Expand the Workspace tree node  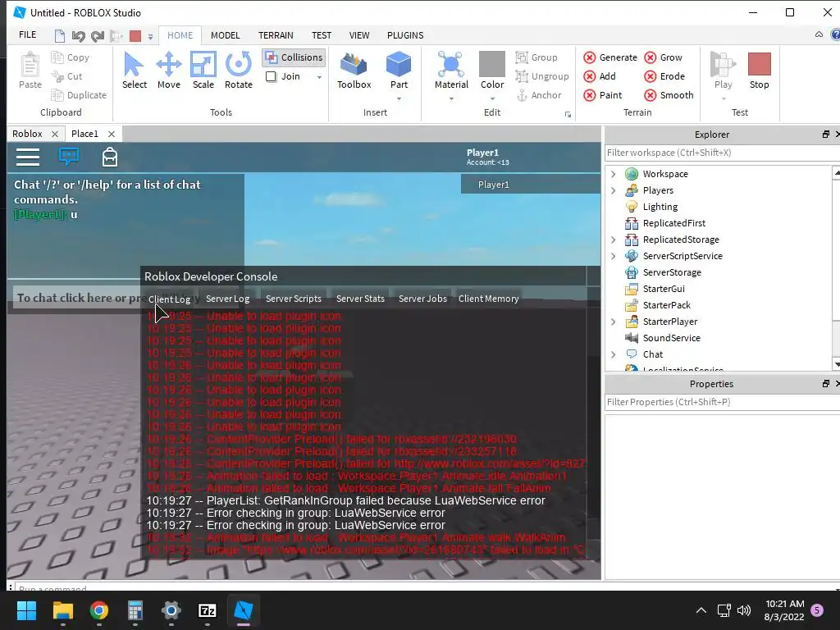614,174
